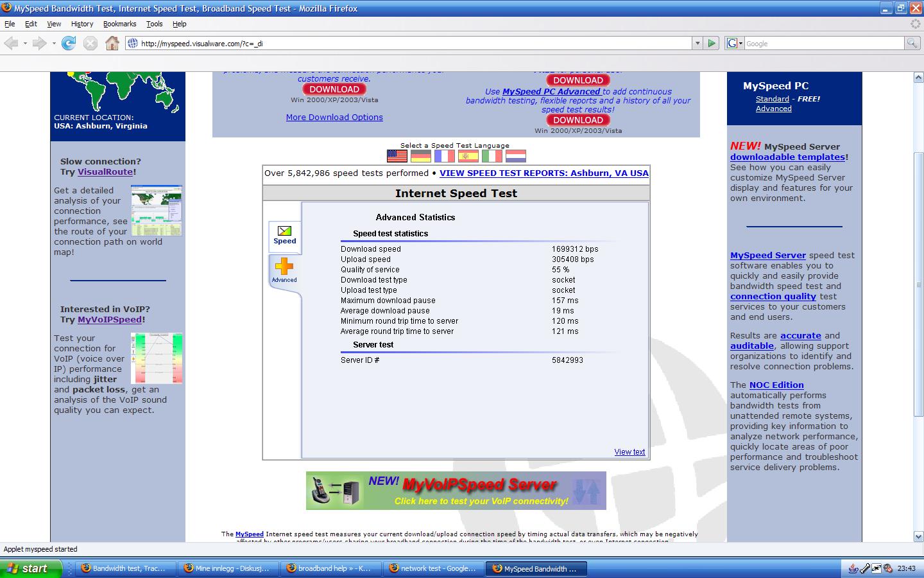Open the Windows start button

[x=31, y=568]
